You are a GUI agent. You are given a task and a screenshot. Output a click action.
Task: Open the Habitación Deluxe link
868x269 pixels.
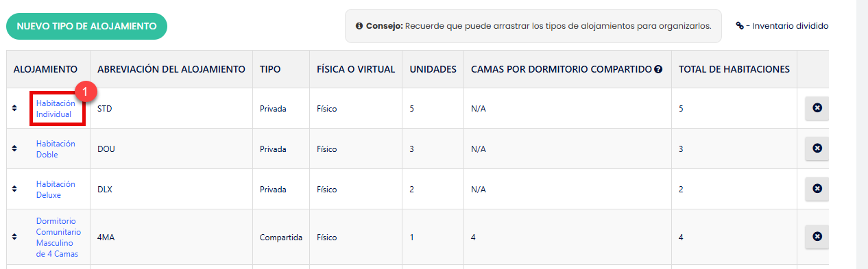[56, 189]
